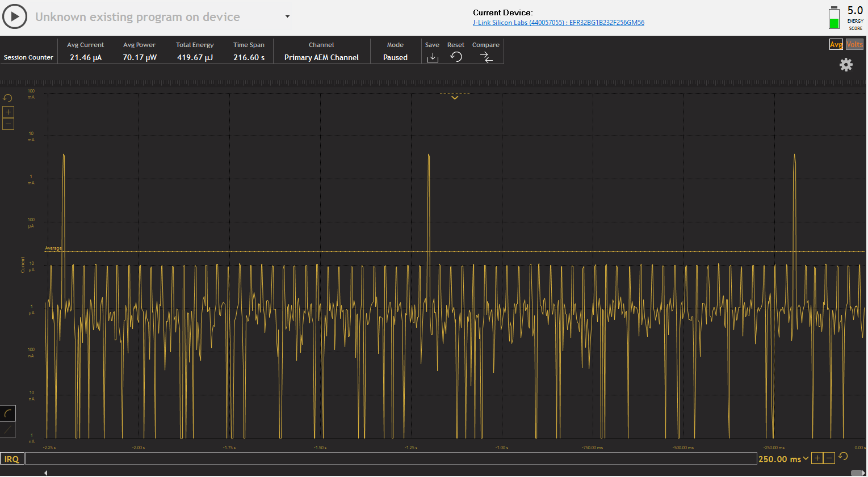Start capture with the Play button
This screenshot has width=868, height=477.
15,16
